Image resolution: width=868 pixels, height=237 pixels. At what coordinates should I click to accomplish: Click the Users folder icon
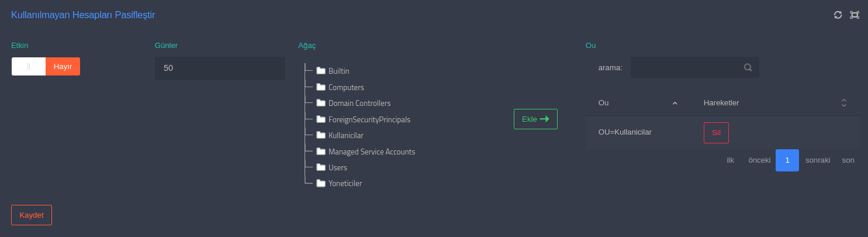321,167
